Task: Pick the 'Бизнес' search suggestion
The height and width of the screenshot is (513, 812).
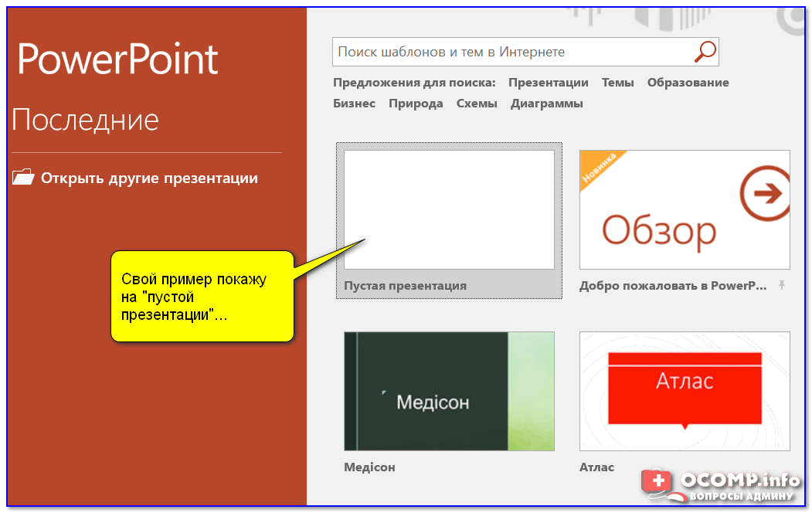Action: tap(354, 104)
